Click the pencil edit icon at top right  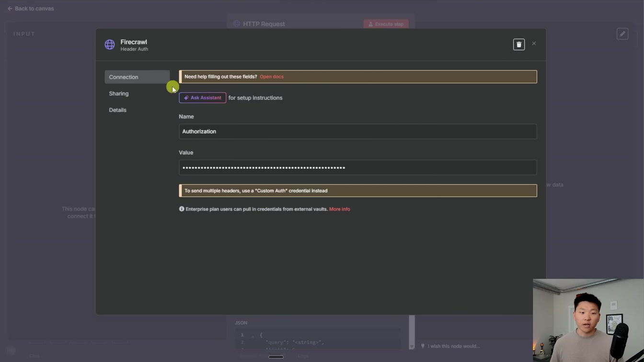click(622, 34)
